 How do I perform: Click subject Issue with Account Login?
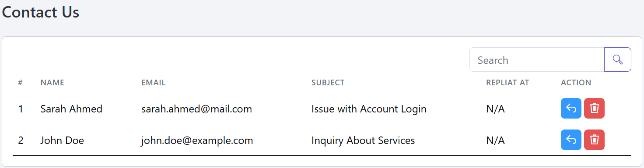pyautogui.click(x=369, y=109)
